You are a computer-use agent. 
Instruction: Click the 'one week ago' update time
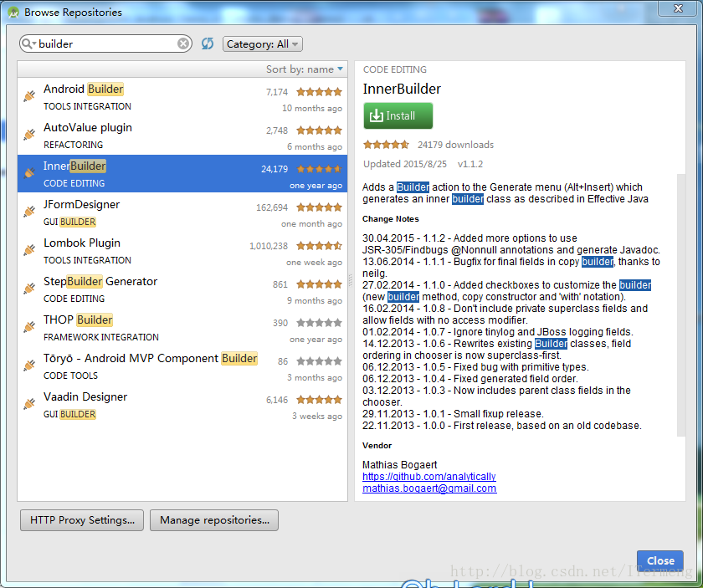click(315, 262)
